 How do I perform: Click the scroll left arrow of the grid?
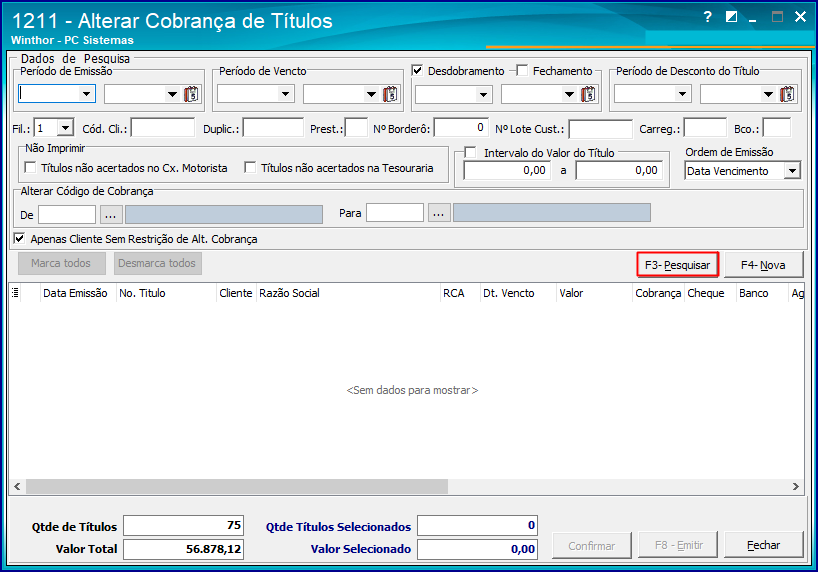[17, 486]
